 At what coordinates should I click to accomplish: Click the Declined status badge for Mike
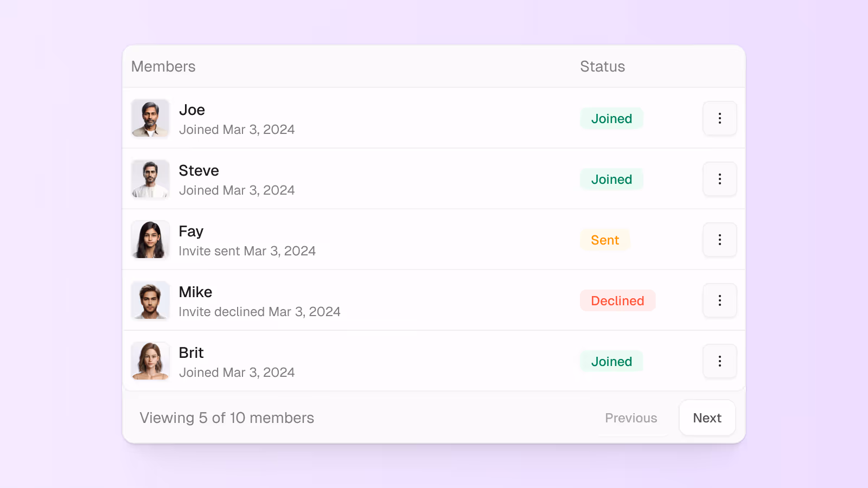(x=617, y=300)
